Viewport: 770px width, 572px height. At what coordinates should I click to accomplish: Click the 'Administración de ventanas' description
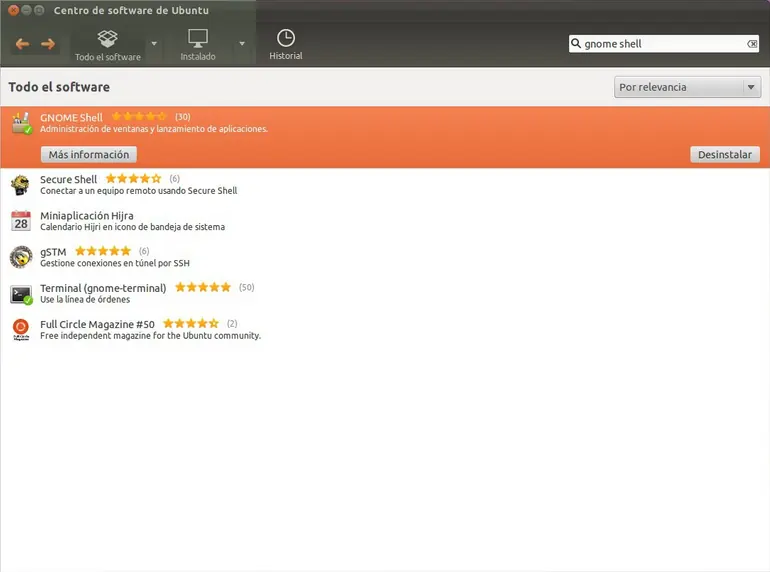[x=154, y=129]
